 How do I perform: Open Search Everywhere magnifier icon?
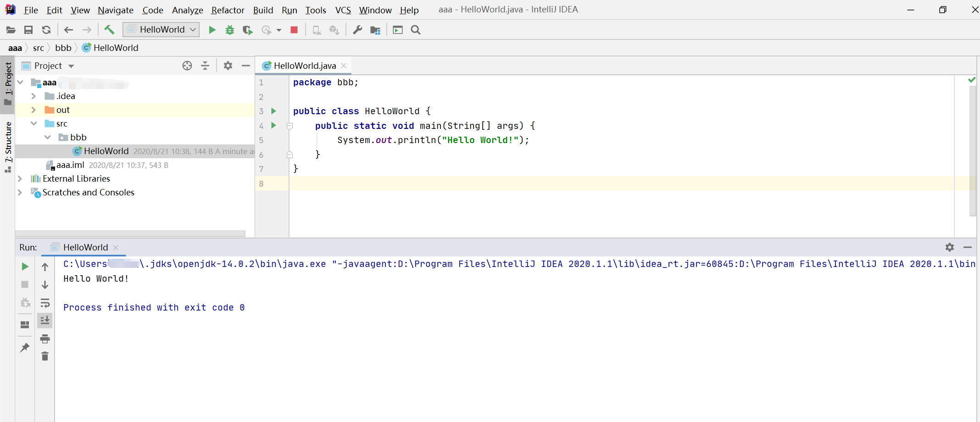point(416,30)
